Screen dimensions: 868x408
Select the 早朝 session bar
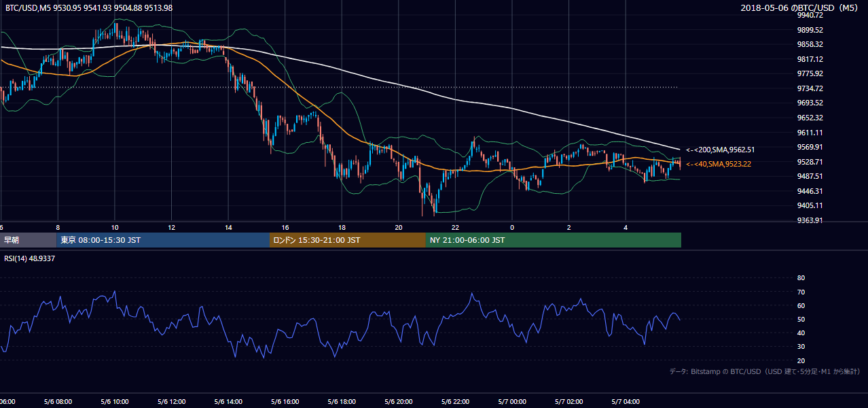[29, 240]
